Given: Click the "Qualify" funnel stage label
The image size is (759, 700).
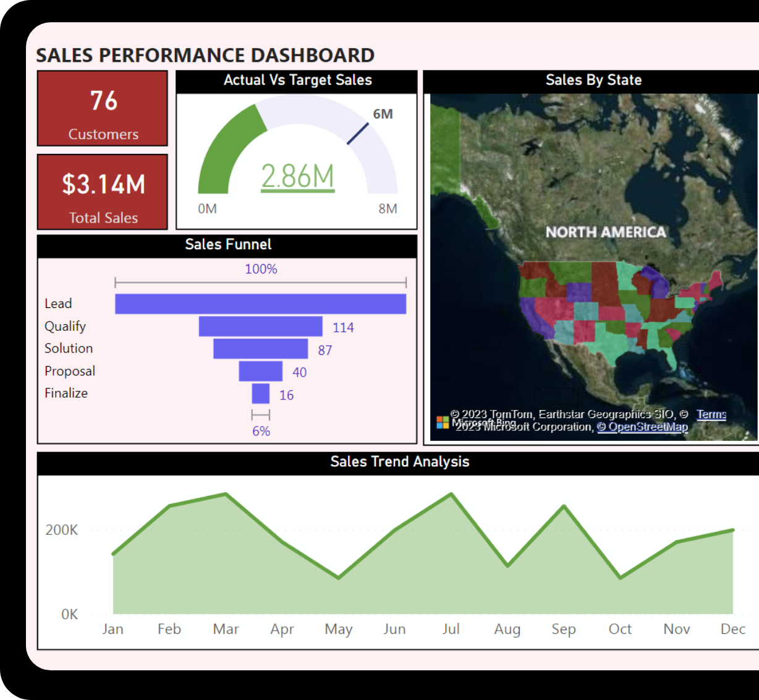Looking at the screenshot, I should click(65, 327).
